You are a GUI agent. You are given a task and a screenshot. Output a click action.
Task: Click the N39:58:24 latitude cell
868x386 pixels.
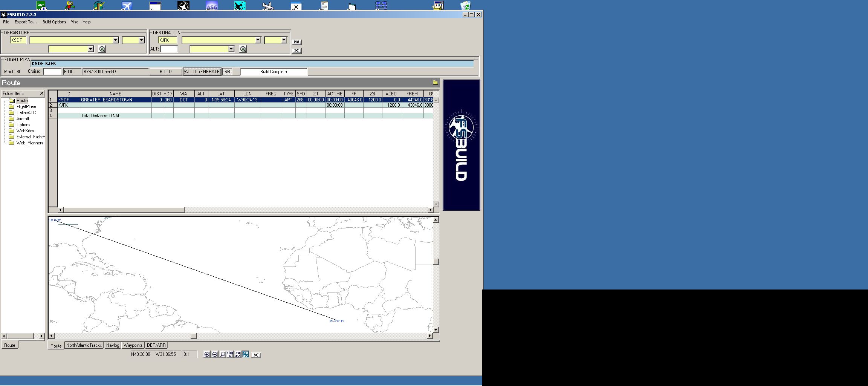click(221, 100)
